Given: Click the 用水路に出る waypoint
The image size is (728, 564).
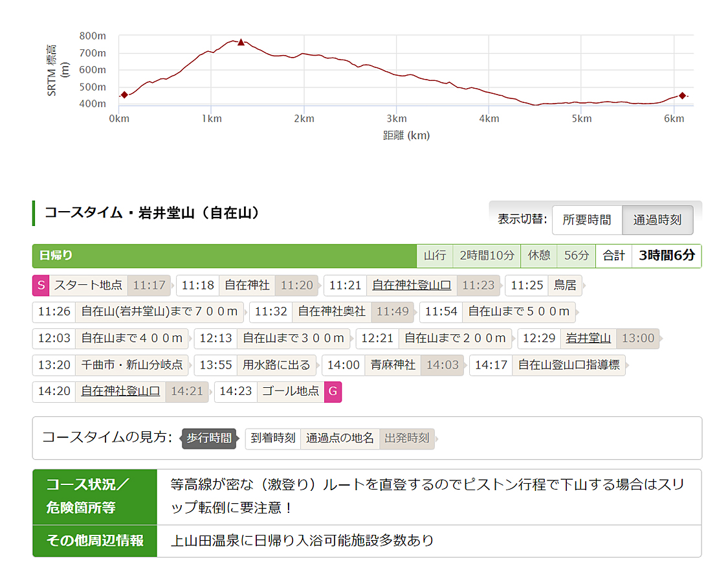Looking at the screenshot, I should pyautogui.click(x=276, y=365).
